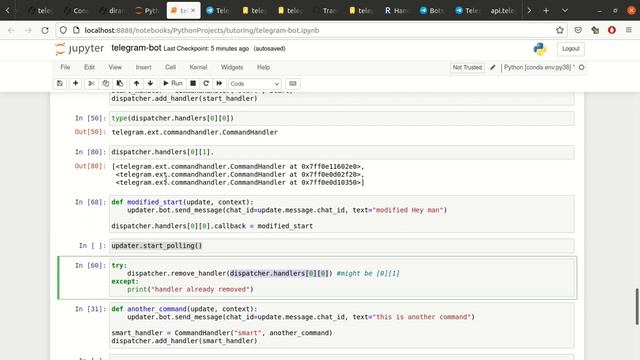The width and height of the screenshot is (640, 360).
Task: Click the red ad-blocker extension icon
Action: [612, 30]
